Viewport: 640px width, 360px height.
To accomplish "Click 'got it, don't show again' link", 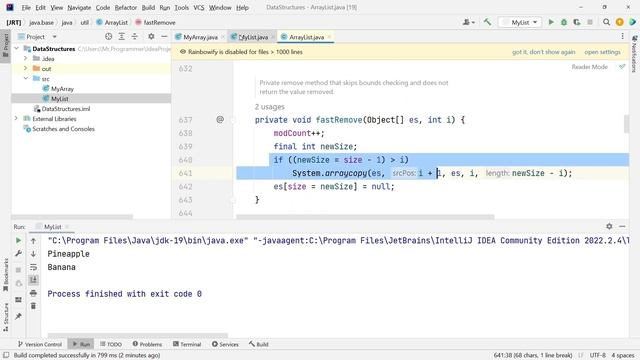I will [543, 52].
